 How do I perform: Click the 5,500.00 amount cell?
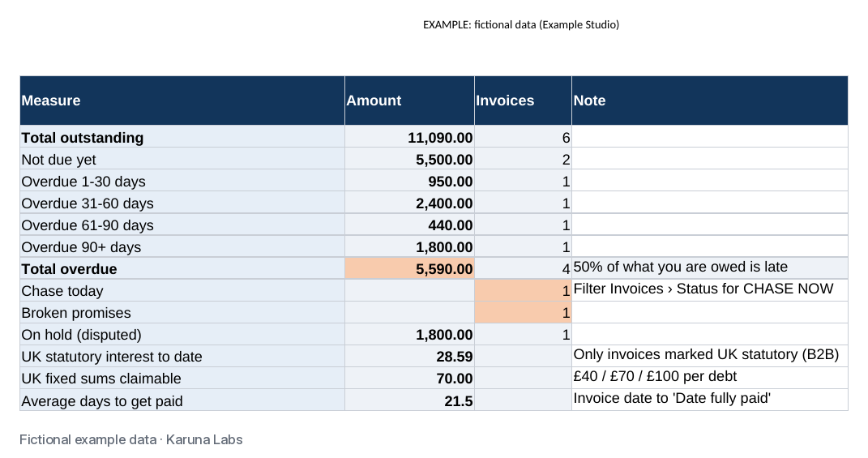tap(409, 158)
